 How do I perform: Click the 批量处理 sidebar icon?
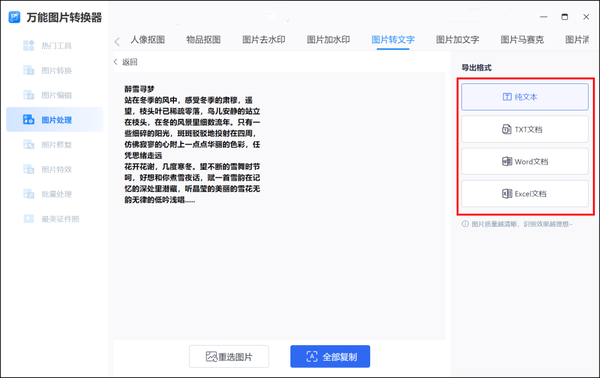tap(29, 194)
